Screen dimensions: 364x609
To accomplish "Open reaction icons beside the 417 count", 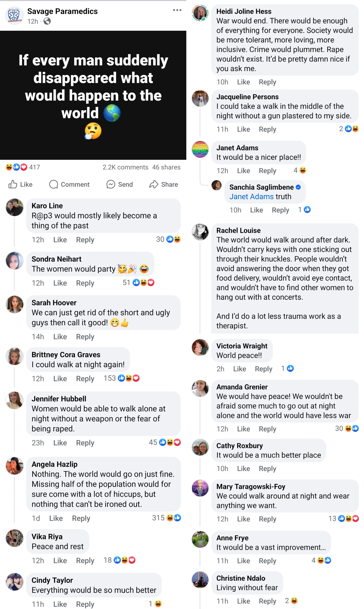I will pyautogui.click(x=16, y=167).
